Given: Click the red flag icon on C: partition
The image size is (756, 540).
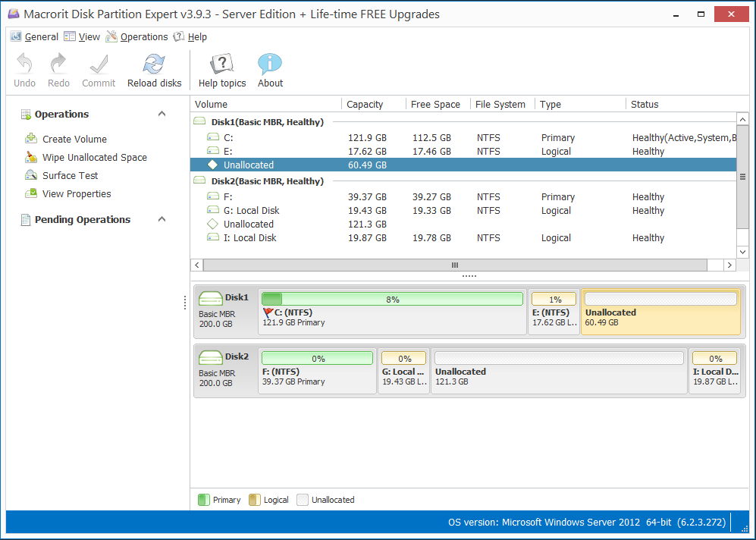Looking at the screenshot, I should pos(268,313).
